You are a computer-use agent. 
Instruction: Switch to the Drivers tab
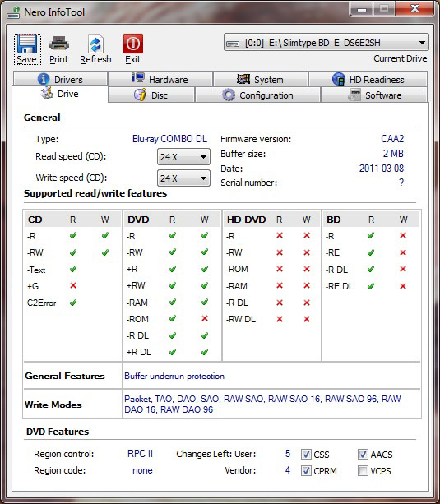point(61,79)
